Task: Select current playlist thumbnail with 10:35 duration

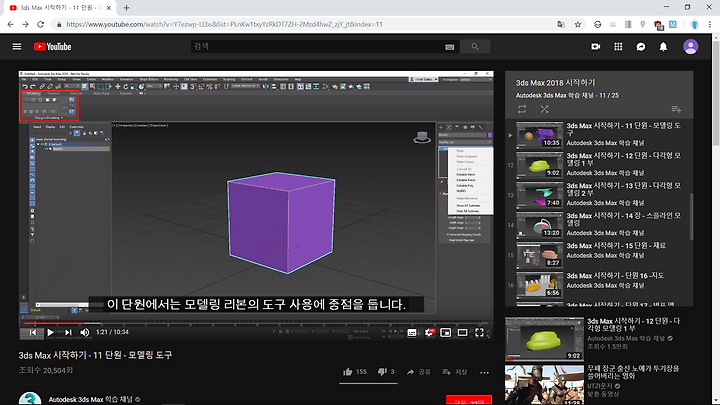Action: pyautogui.click(x=539, y=135)
